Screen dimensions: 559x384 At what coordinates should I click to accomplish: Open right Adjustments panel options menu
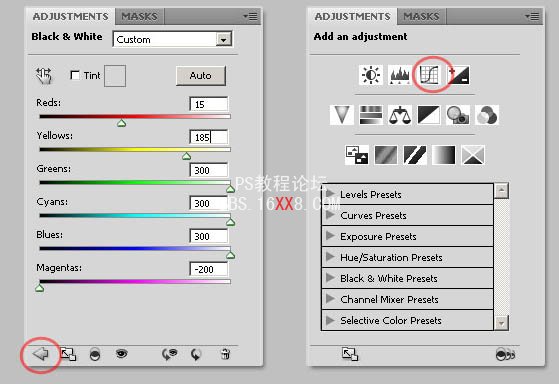coord(532,16)
